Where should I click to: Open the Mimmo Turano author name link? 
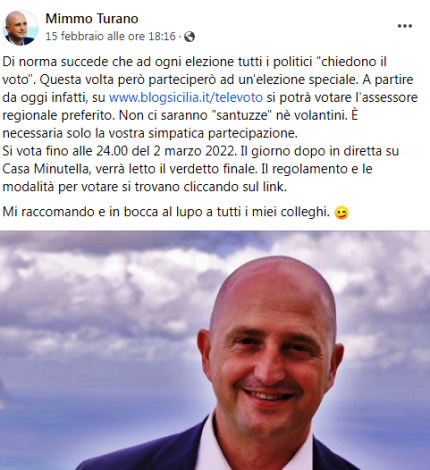click(92, 19)
